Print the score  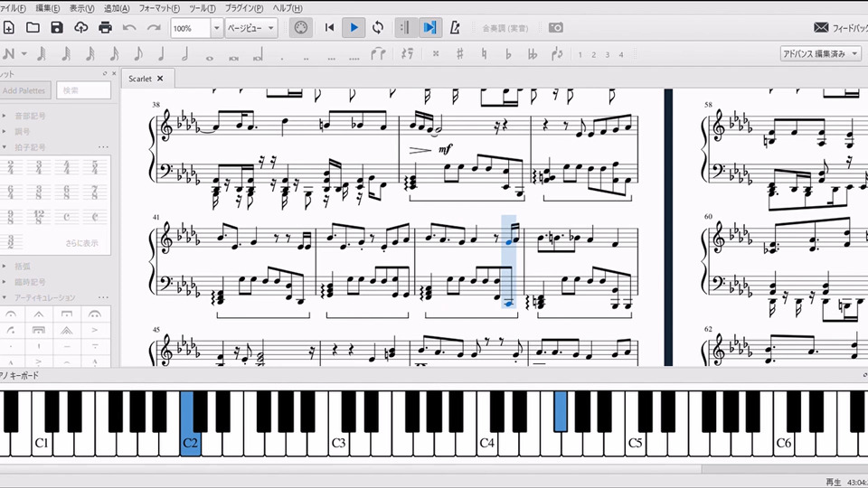105,28
